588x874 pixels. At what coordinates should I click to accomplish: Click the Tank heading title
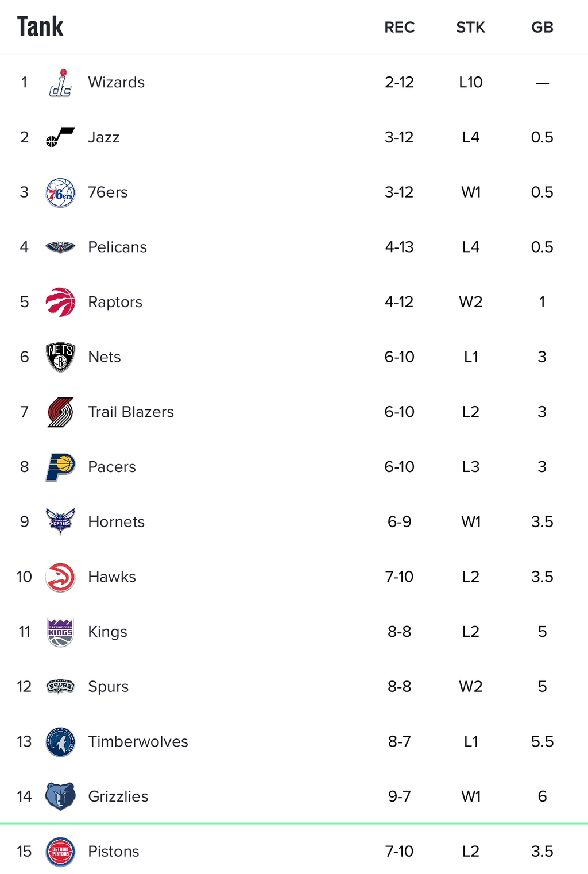point(40,26)
